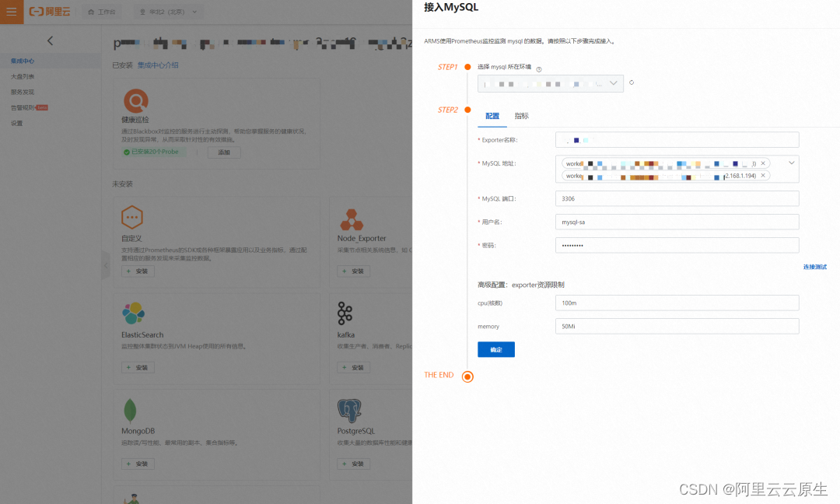Install the PostgreSQL integration
840x504 pixels.
[354, 464]
